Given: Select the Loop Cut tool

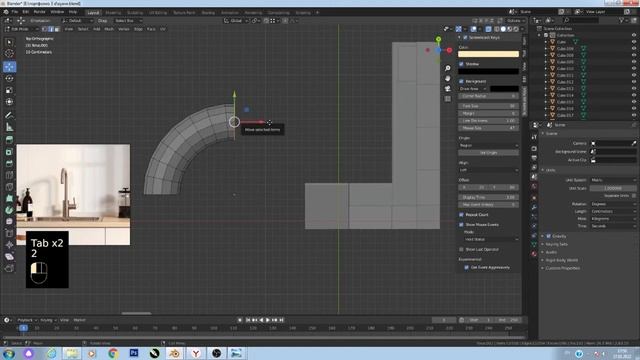Looking at the screenshot, I should pos(9,176).
